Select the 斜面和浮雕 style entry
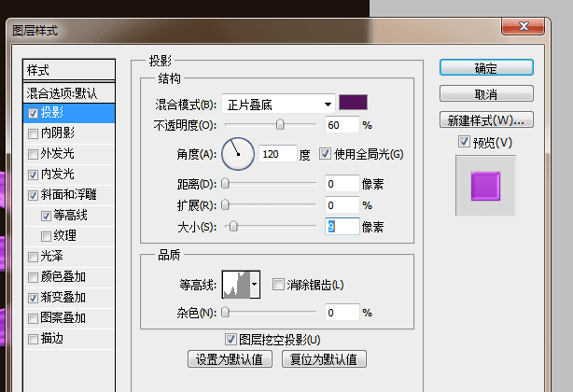The image size is (573, 392). click(x=69, y=195)
